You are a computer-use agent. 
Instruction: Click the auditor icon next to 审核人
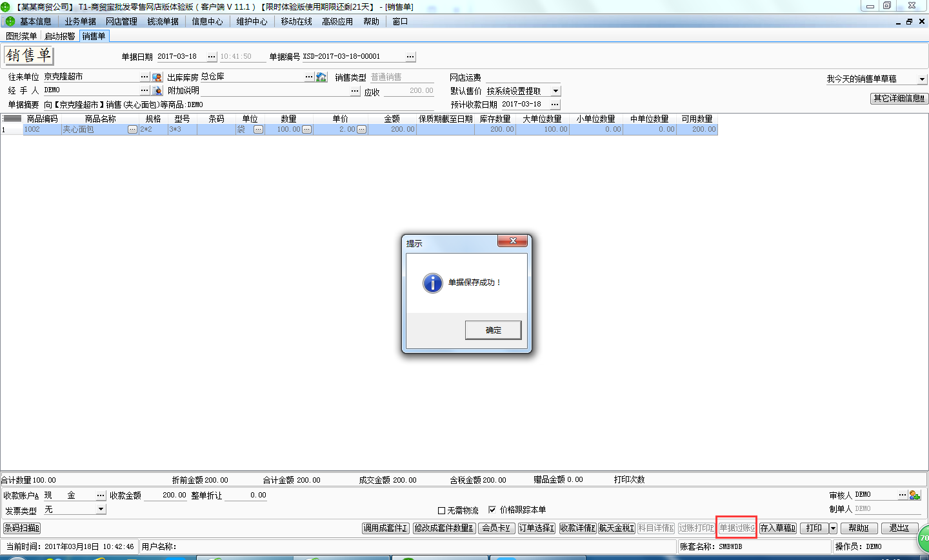click(914, 495)
